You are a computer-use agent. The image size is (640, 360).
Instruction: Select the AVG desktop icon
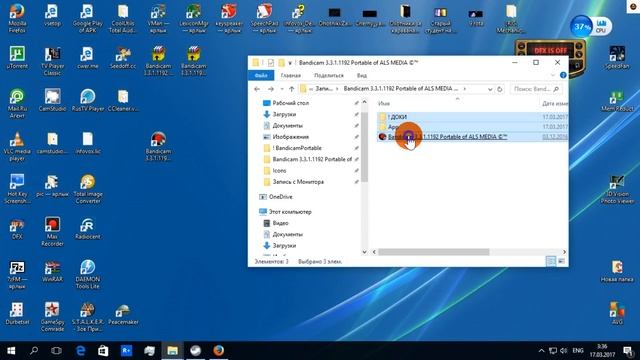pos(617,313)
